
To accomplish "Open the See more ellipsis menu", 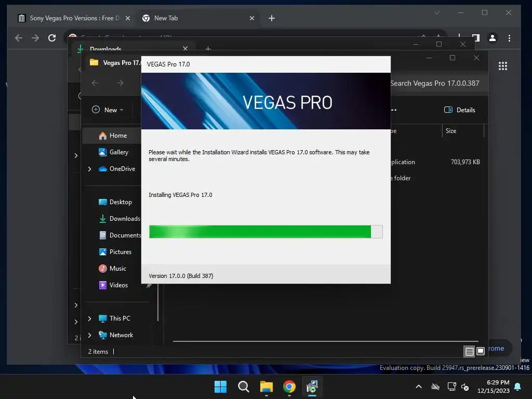I will 394,110.
